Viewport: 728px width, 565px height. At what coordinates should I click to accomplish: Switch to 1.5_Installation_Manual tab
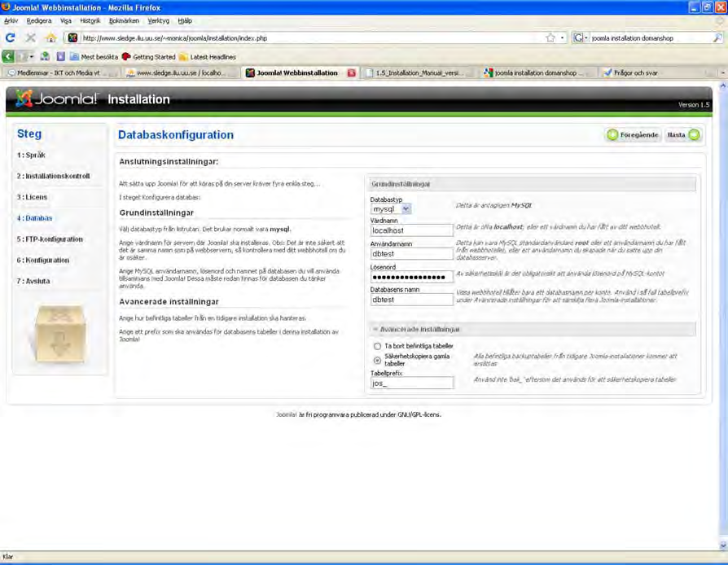click(x=419, y=73)
